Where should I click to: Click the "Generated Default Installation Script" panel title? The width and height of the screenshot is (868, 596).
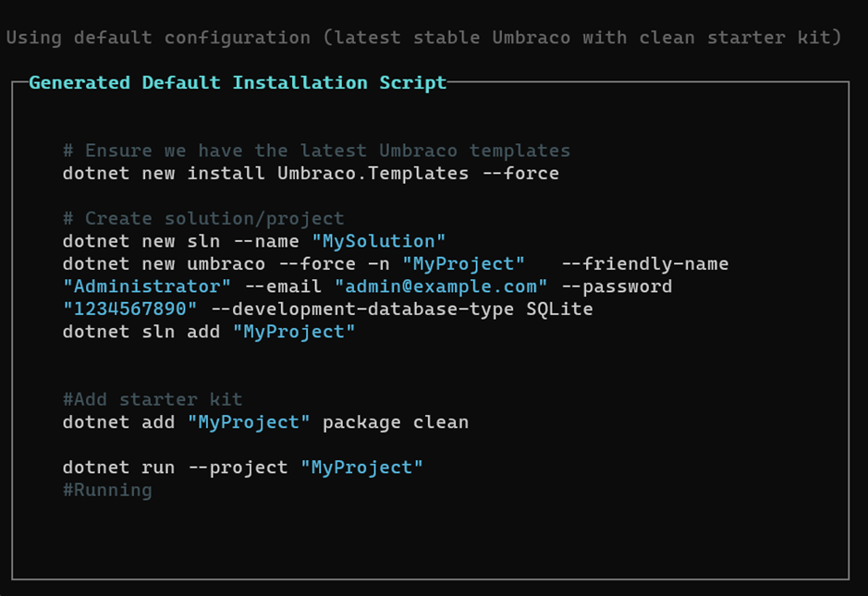238,82
